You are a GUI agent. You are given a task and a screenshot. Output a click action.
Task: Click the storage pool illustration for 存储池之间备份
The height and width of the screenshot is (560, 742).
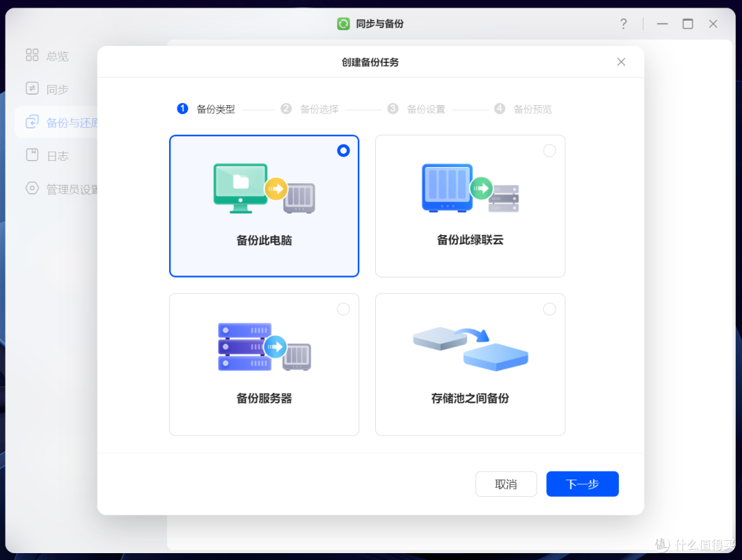point(471,348)
